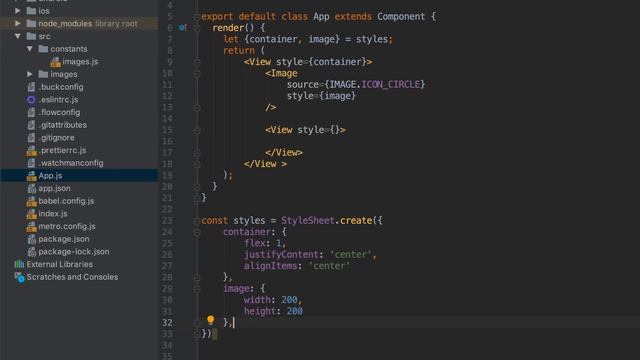Select External Libraries node
Viewport: 640px width, 360px height.
pyautogui.click(x=60, y=264)
